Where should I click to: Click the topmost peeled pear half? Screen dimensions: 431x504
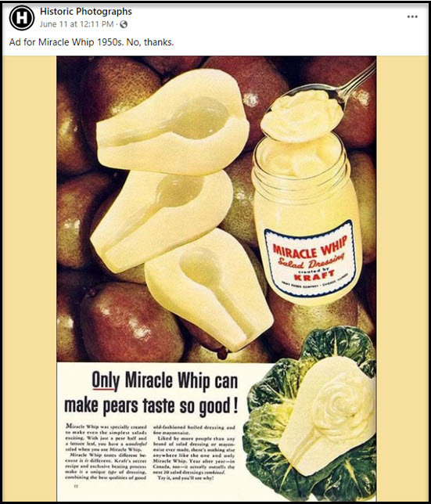point(173,122)
